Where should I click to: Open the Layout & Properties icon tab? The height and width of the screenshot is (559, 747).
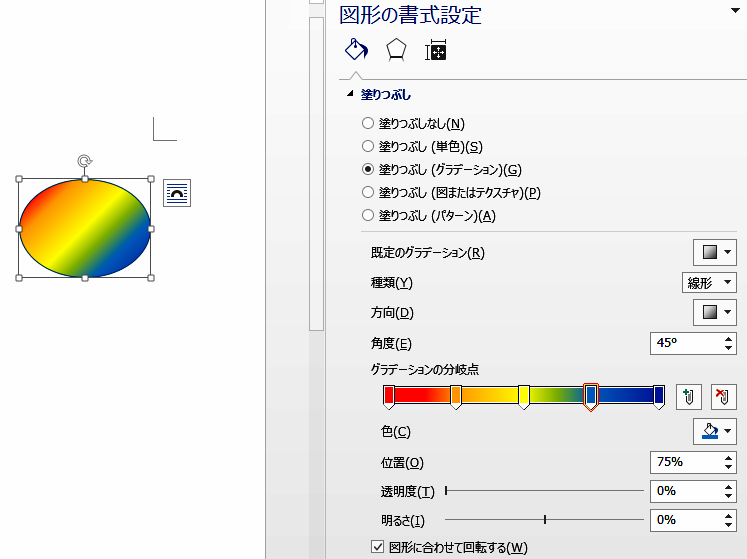click(x=435, y=51)
